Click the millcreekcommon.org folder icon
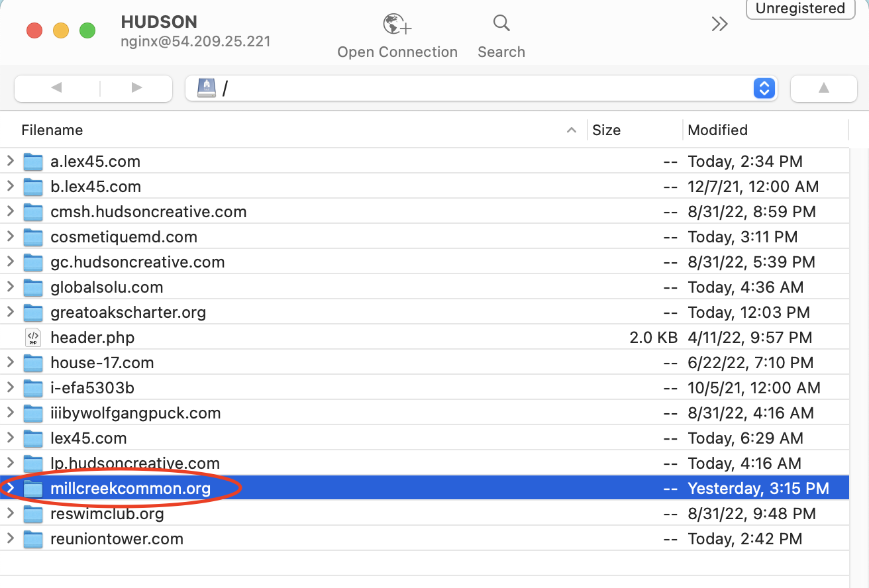Screen dimensions: 869x588 [x=33, y=489]
